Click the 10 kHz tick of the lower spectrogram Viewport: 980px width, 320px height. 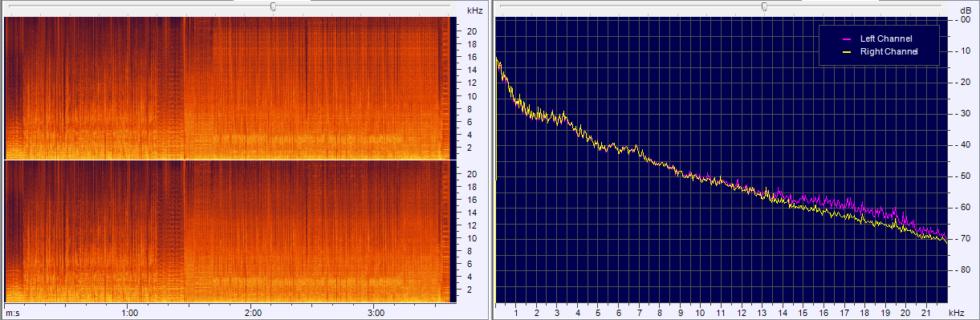tap(473, 239)
